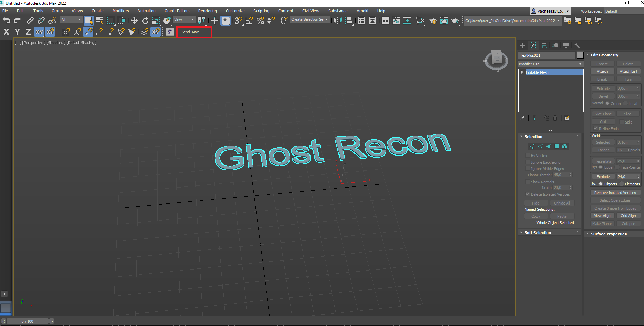Select the Elements explode radio button
644x326 pixels.
[622, 184]
